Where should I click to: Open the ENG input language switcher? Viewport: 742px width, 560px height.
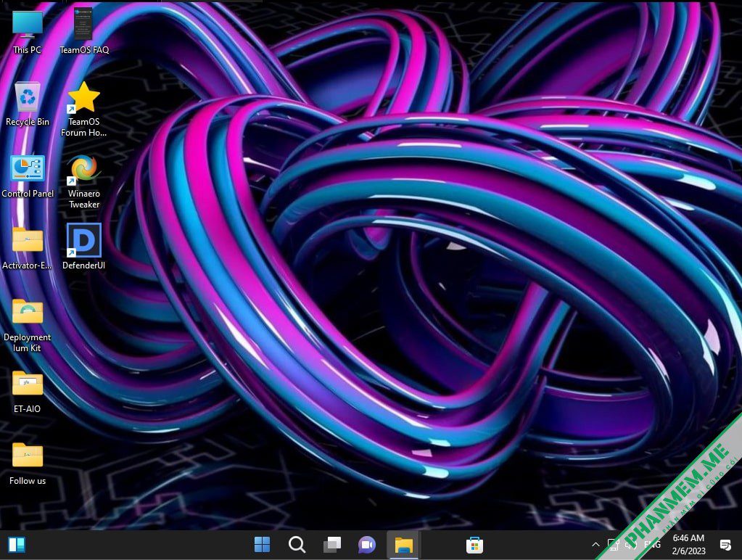pos(652,545)
